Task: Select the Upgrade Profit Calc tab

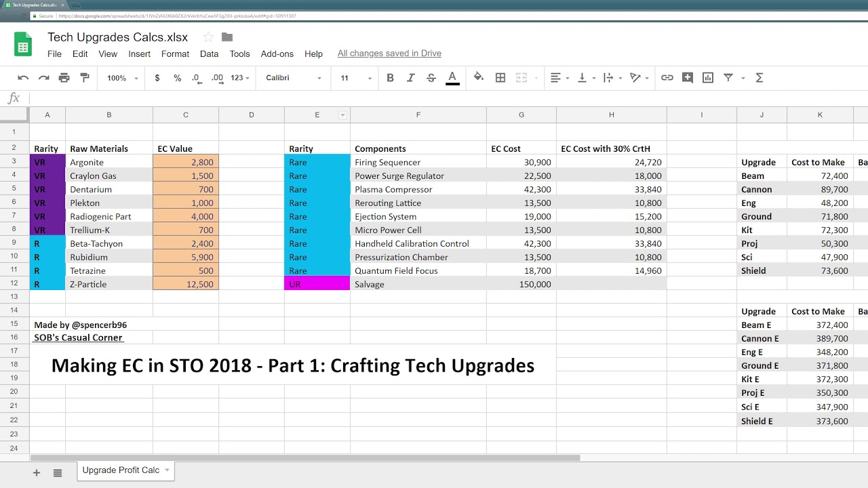Action: coord(121,470)
